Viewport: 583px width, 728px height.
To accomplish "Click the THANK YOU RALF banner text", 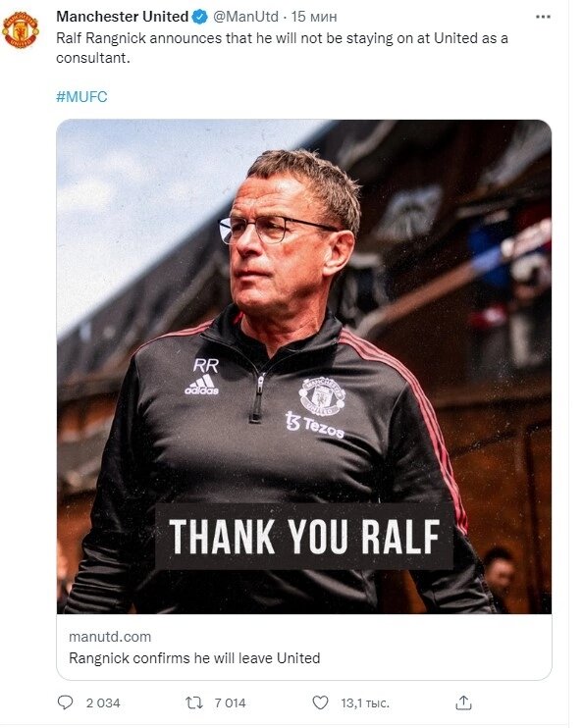I will pyautogui.click(x=304, y=537).
